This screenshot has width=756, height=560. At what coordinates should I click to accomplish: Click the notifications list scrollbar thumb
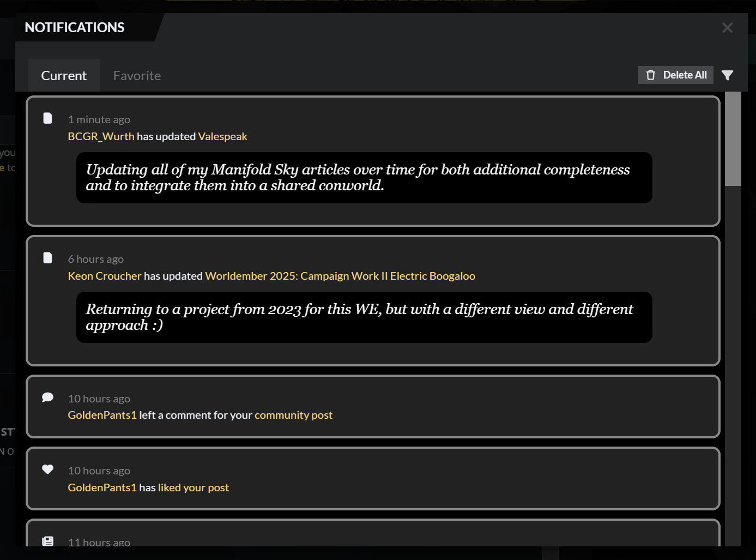pos(733,139)
